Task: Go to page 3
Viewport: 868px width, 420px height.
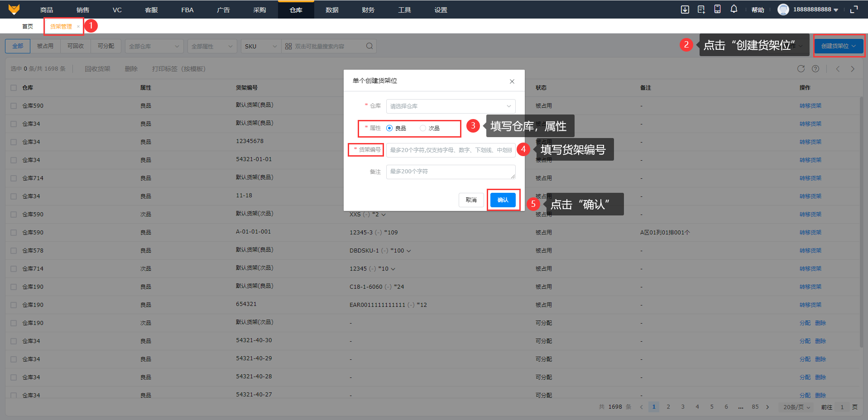Action: pyautogui.click(x=683, y=407)
